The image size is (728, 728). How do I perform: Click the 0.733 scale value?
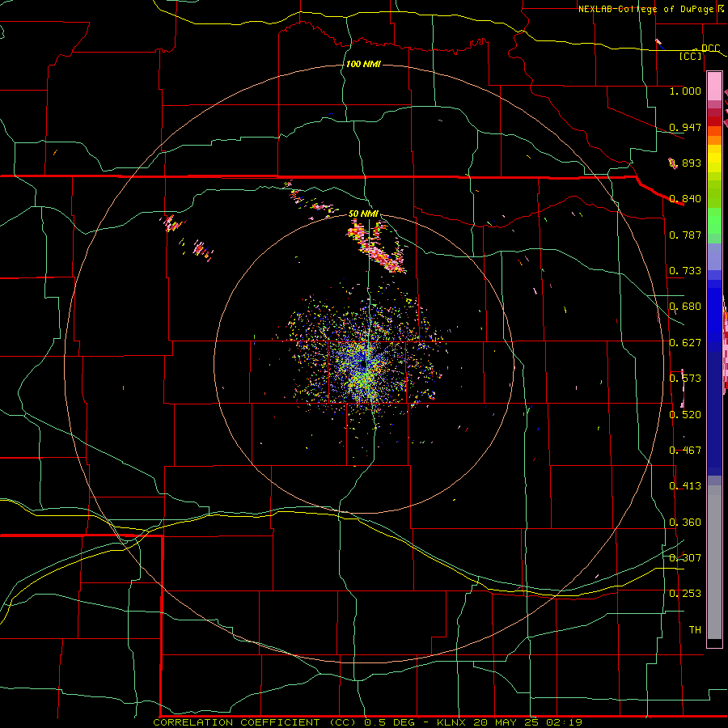click(x=685, y=271)
